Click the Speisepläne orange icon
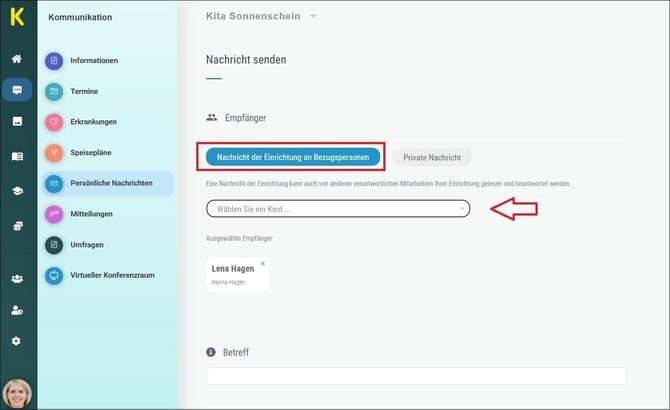Viewport: 670px width, 410px height. (x=54, y=152)
